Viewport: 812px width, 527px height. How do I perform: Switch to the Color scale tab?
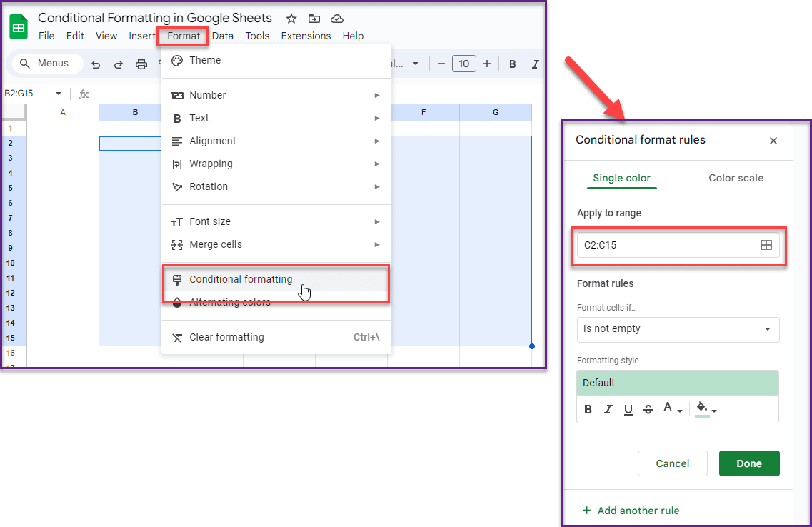point(736,178)
